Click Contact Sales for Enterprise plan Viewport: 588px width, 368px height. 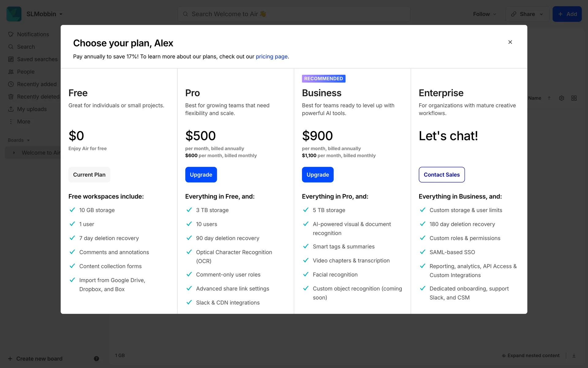pos(441,175)
